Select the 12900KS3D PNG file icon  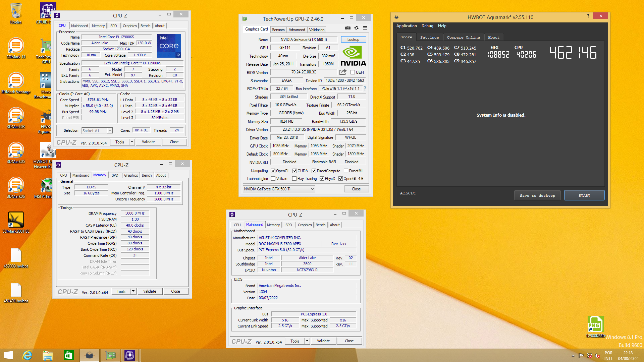tap(595, 326)
